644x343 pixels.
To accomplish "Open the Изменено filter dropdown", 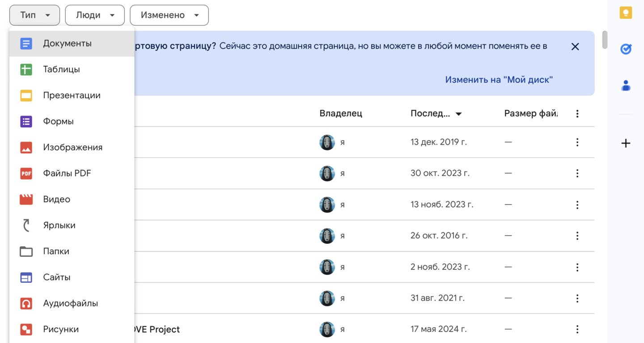I will tap(169, 15).
